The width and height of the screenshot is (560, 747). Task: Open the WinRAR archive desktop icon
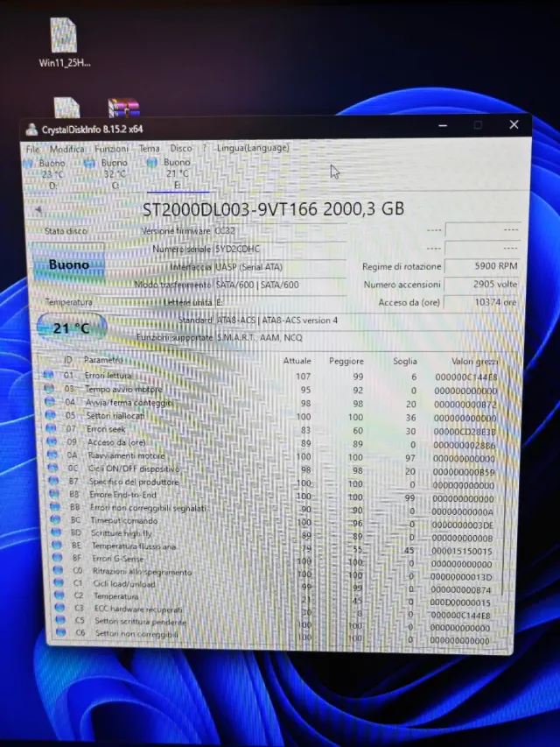click(123, 108)
